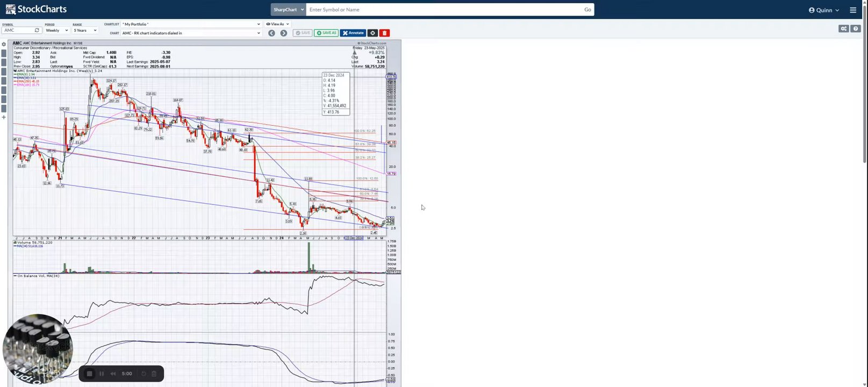Open the SharpChart tool selector dropdown
Image resolution: width=868 pixels, height=387 pixels.
[288, 10]
